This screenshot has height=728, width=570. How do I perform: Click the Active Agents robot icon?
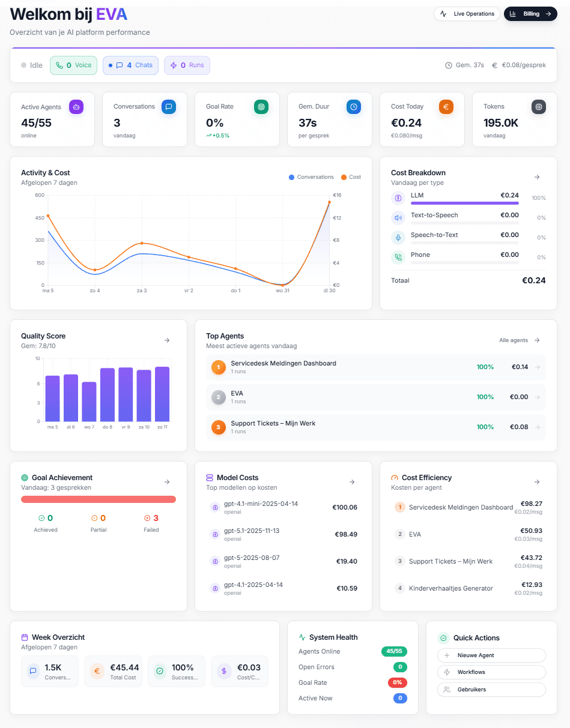click(x=76, y=107)
